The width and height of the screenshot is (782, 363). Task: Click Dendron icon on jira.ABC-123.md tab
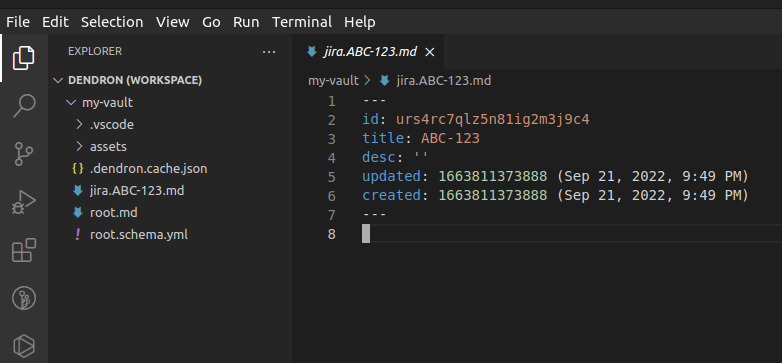point(312,52)
